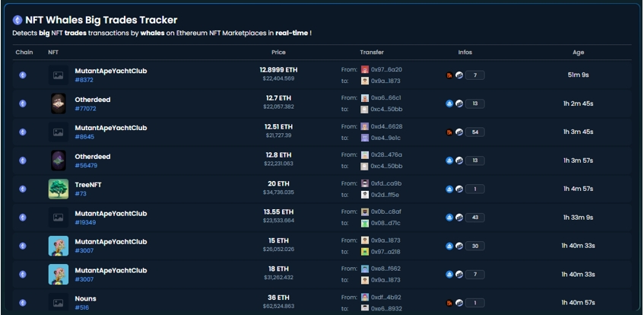Click the count badge 54
Image resolution: width=644 pixels, height=315 pixels.
[474, 132]
